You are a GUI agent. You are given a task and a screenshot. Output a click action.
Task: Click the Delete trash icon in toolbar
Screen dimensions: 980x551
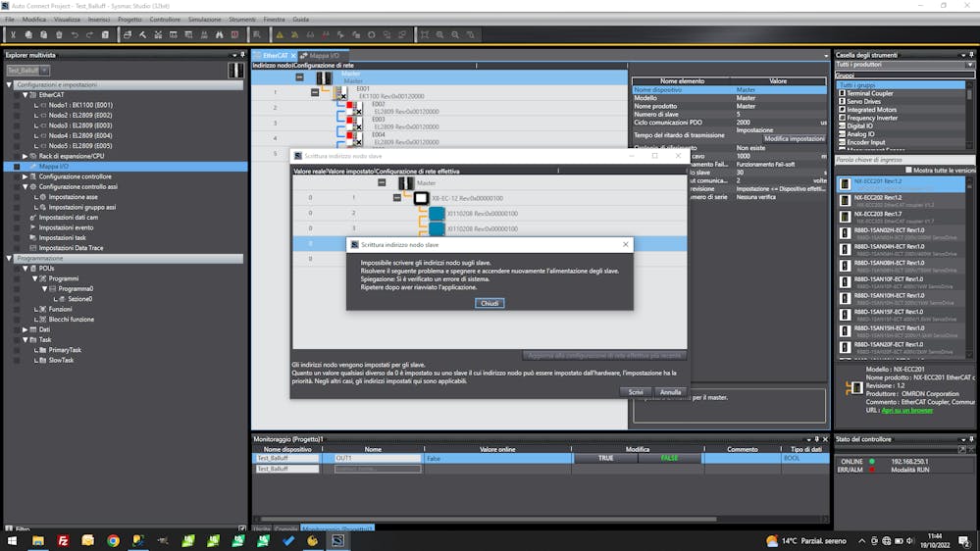[x=59, y=35]
